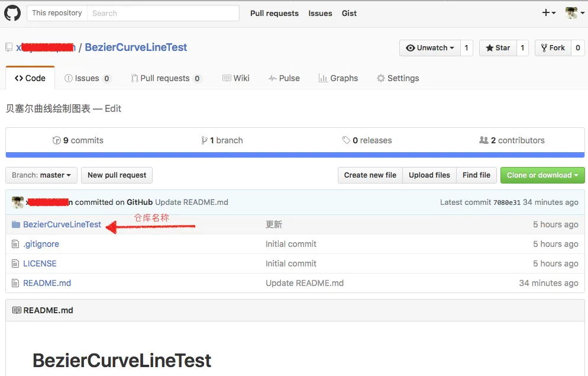Image resolution: width=588 pixels, height=376 pixels.
Task: Expand the Branch: master selector
Action: (41, 175)
